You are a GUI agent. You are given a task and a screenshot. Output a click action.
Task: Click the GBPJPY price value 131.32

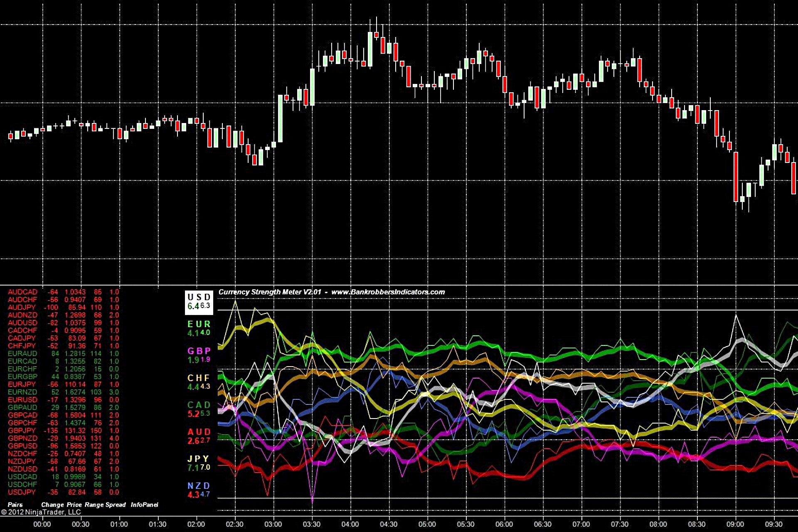(x=75, y=431)
